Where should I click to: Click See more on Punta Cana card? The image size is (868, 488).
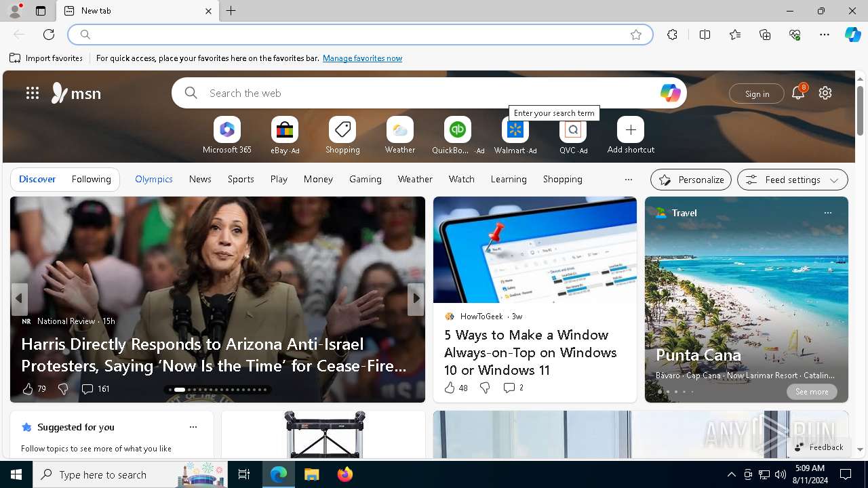pos(812,392)
